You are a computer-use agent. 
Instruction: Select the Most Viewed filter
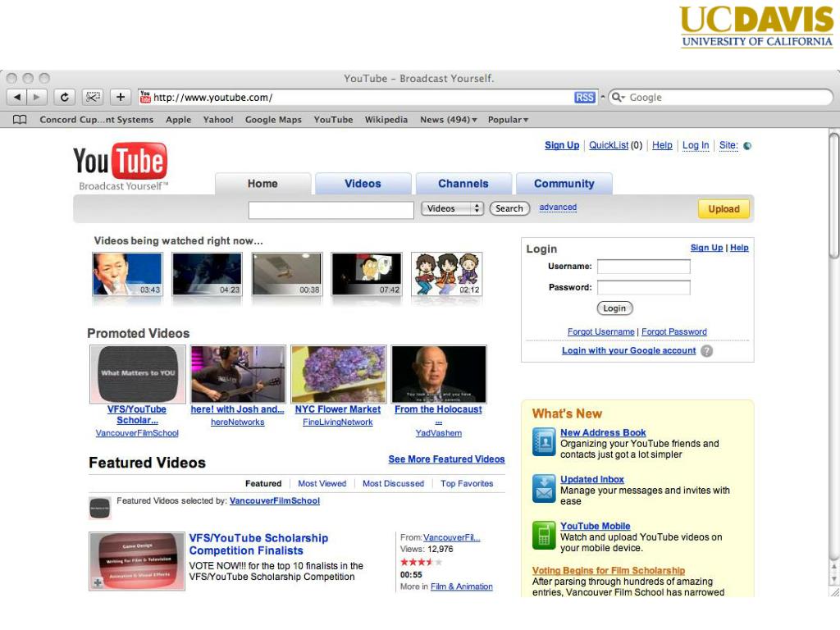(x=322, y=483)
